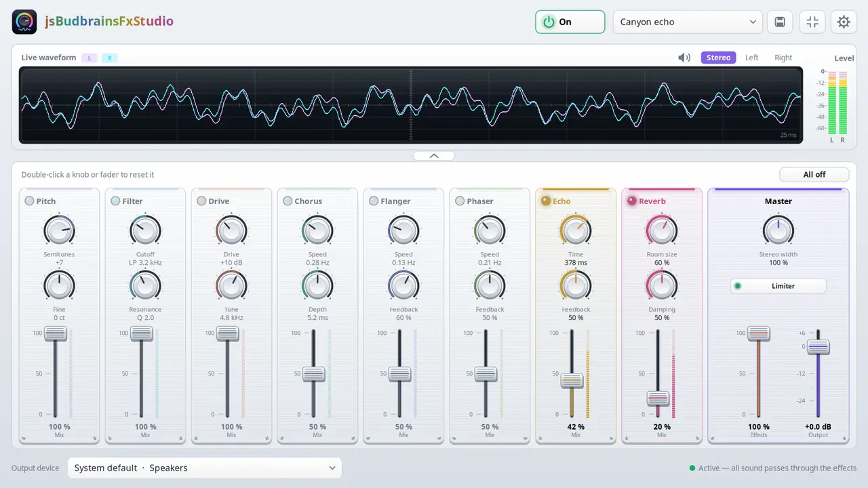Open the Output device dropdown
This screenshot has width=868, height=488.
(x=205, y=468)
